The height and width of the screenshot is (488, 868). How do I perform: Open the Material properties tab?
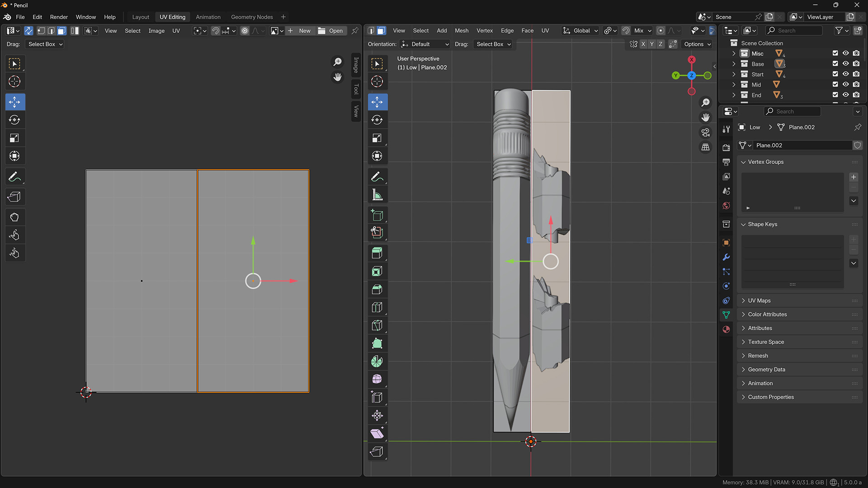click(x=726, y=329)
